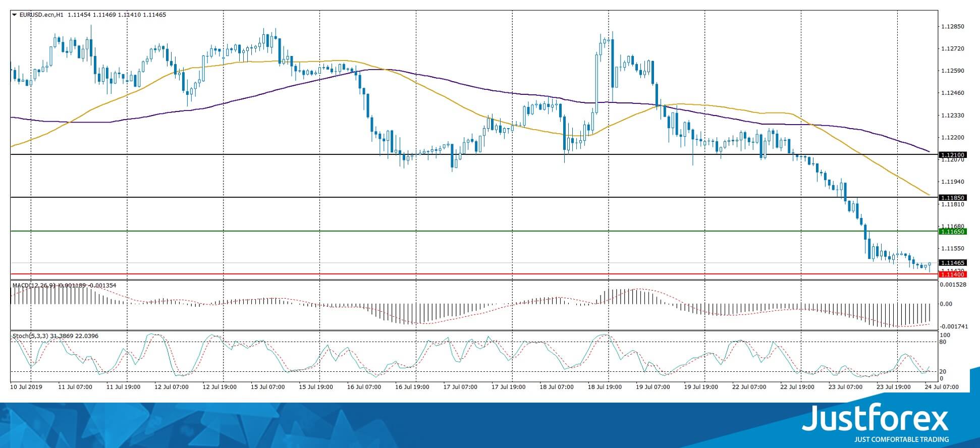Click the 1.12850 price axis label
This screenshot has height=448, width=980.
click(953, 27)
